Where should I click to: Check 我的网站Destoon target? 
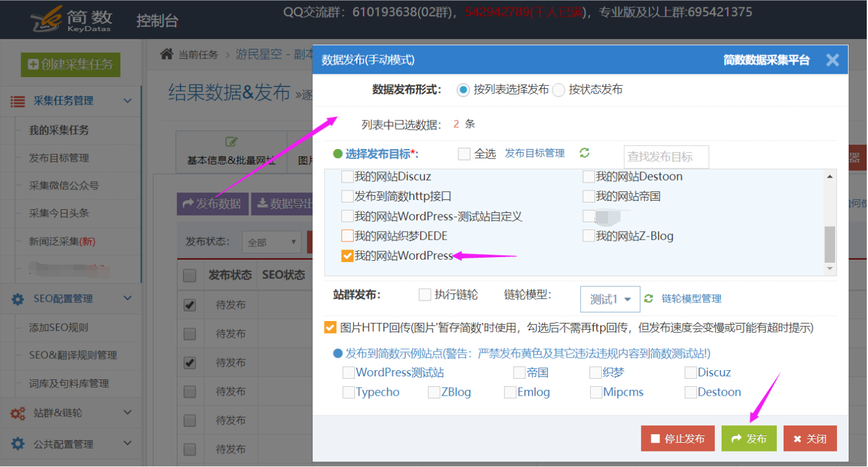coord(589,176)
